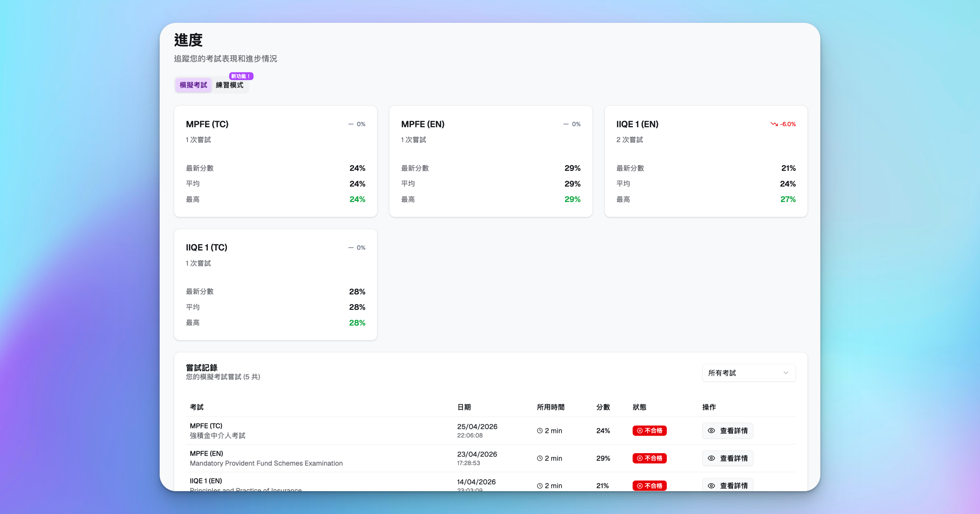Click 強積金中介人考試 subtitle text
Screen dimensions: 980x514
(x=218, y=436)
